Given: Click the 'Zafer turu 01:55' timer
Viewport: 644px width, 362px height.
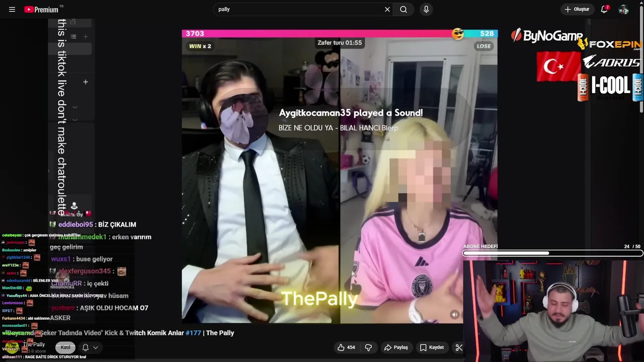Looking at the screenshot, I should [x=340, y=43].
